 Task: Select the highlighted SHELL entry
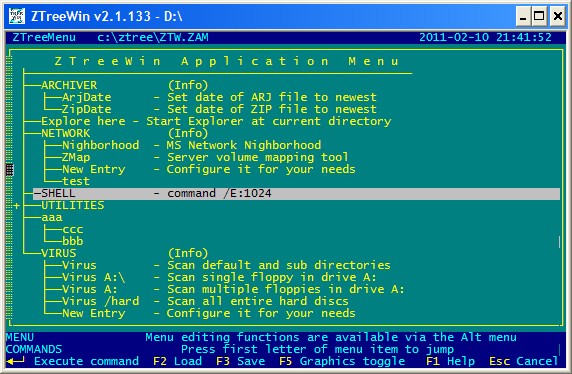coord(296,193)
